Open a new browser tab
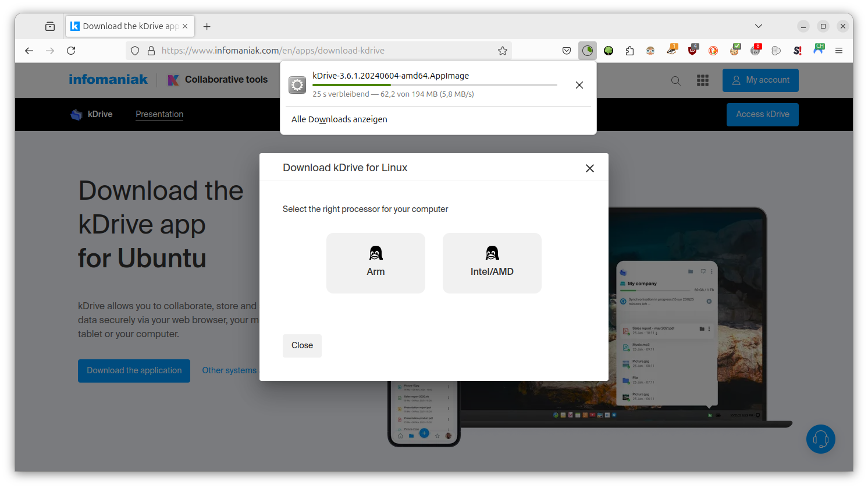868x488 pixels. (207, 26)
